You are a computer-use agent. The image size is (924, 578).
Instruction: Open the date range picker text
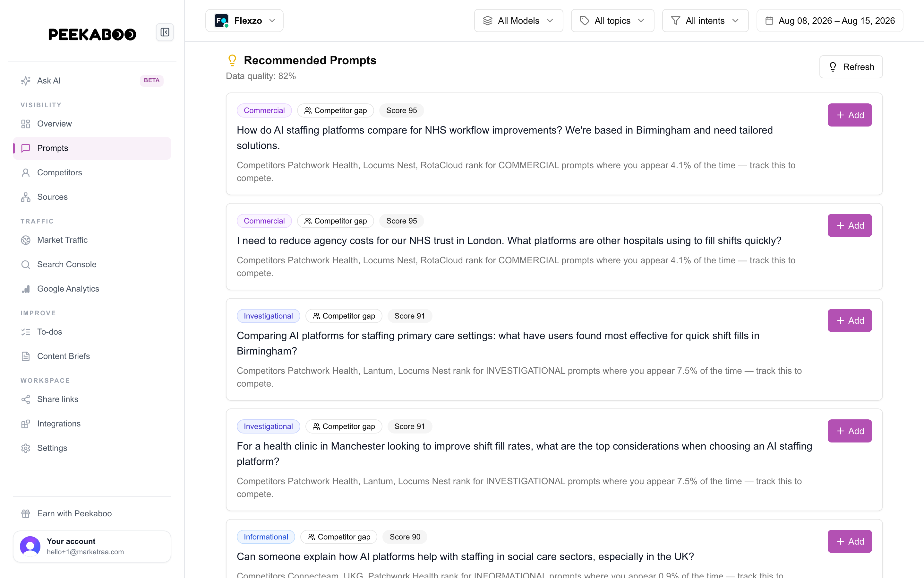(836, 21)
